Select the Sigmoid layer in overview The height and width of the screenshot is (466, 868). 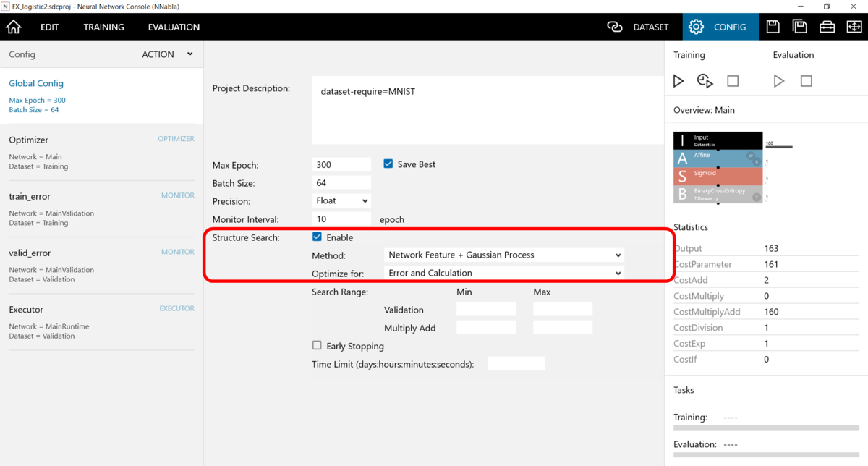[718, 177]
